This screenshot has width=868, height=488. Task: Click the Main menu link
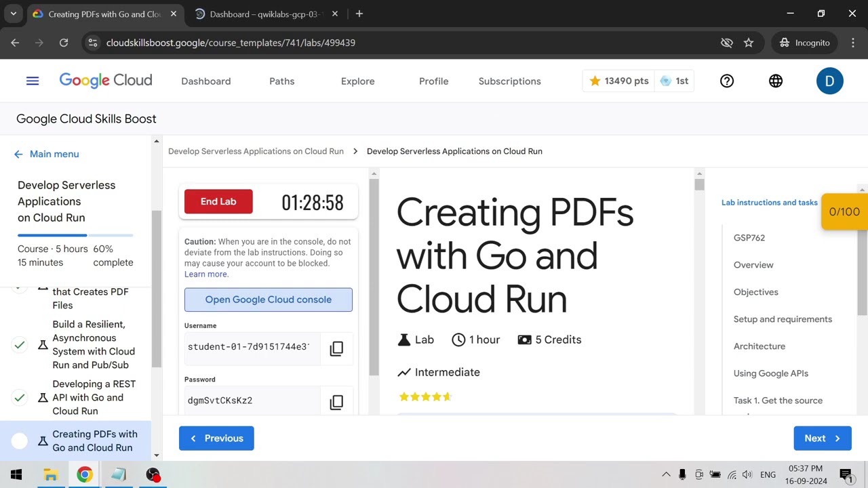[54, 154]
